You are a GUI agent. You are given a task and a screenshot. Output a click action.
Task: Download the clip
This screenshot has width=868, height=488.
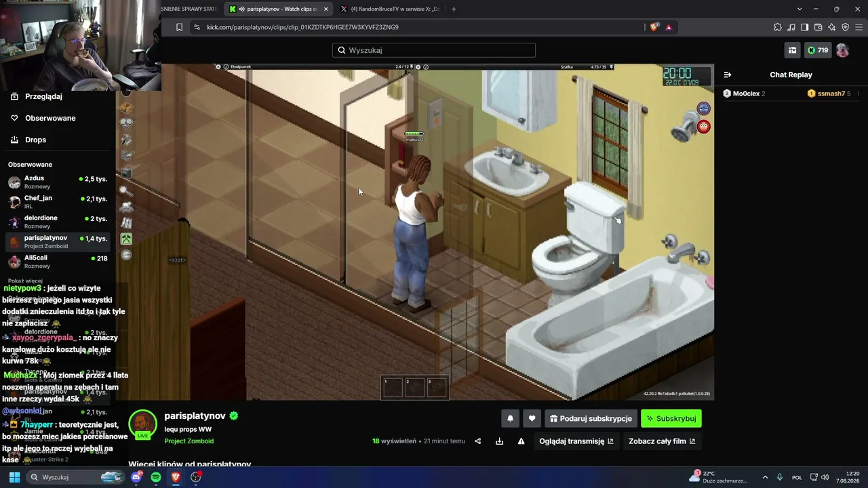pos(500,441)
